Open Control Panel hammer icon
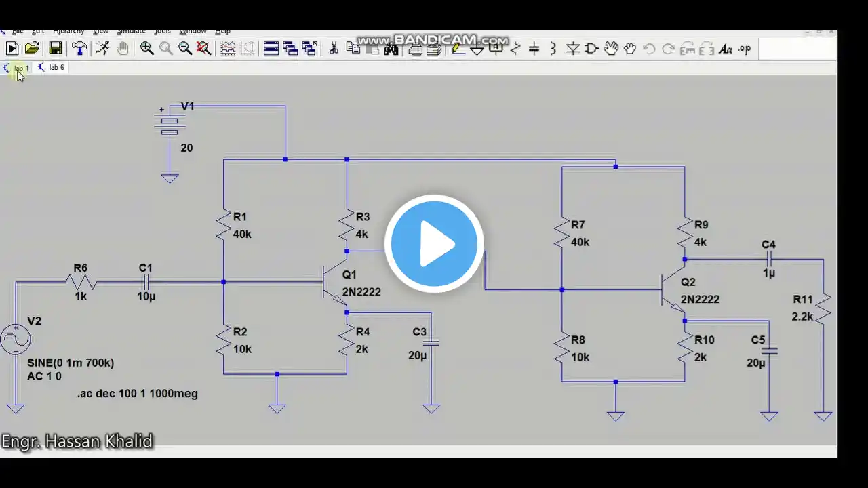 coord(79,48)
